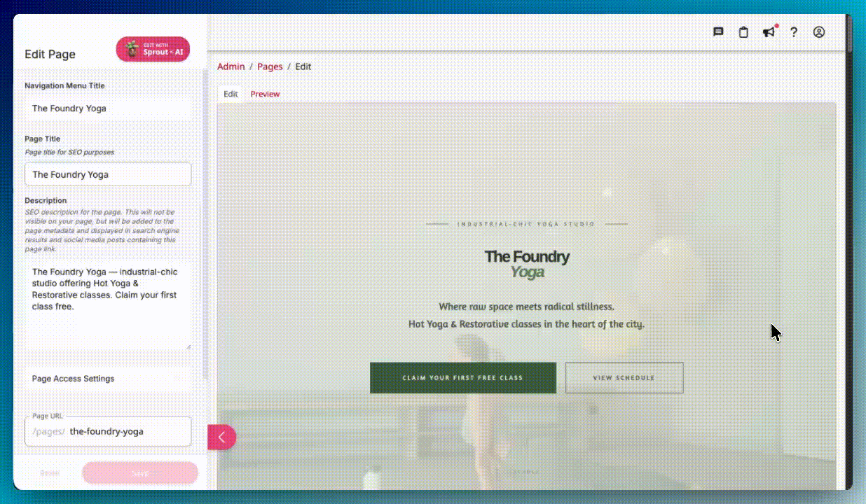Image resolution: width=866 pixels, height=504 pixels.
Task: Go to Admin breadcrumb link
Action: (231, 66)
